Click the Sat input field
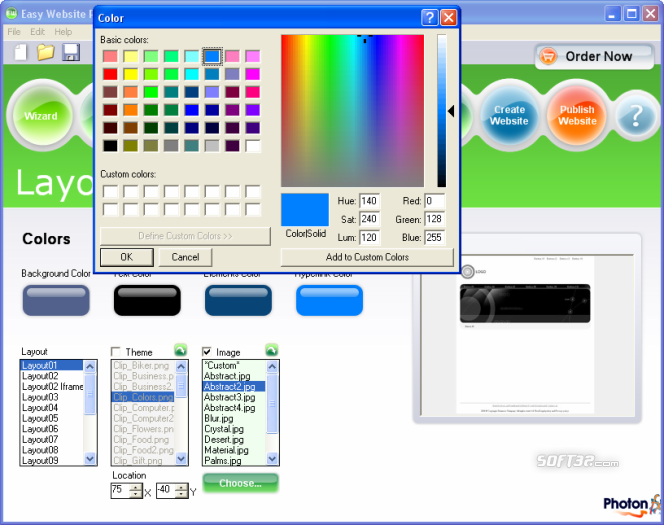This screenshot has width=664, height=525. [x=370, y=219]
